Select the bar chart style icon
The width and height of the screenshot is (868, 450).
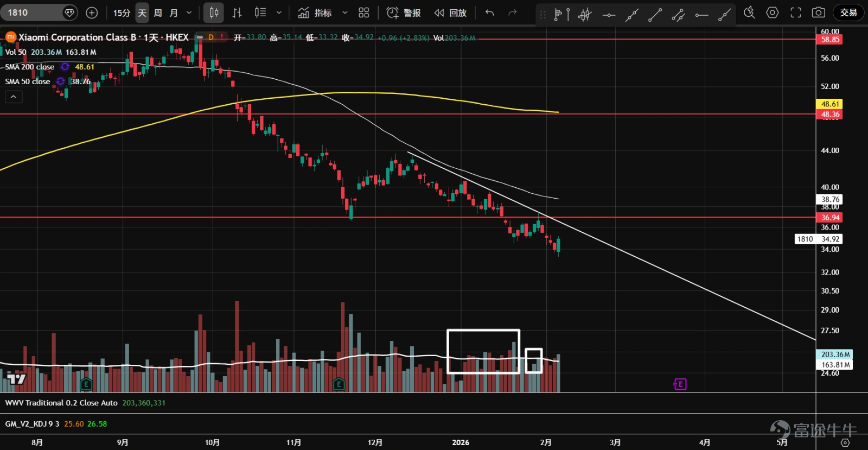[237, 12]
